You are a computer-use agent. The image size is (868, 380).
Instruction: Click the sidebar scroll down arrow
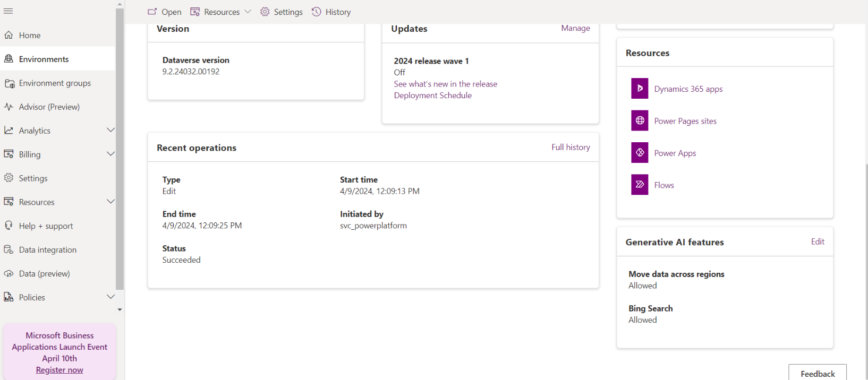(x=120, y=309)
